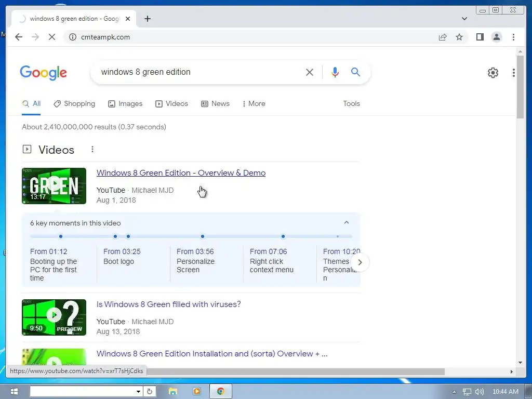Open File Explorer from the taskbar
The width and height of the screenshot is (532, 399).
173,392
